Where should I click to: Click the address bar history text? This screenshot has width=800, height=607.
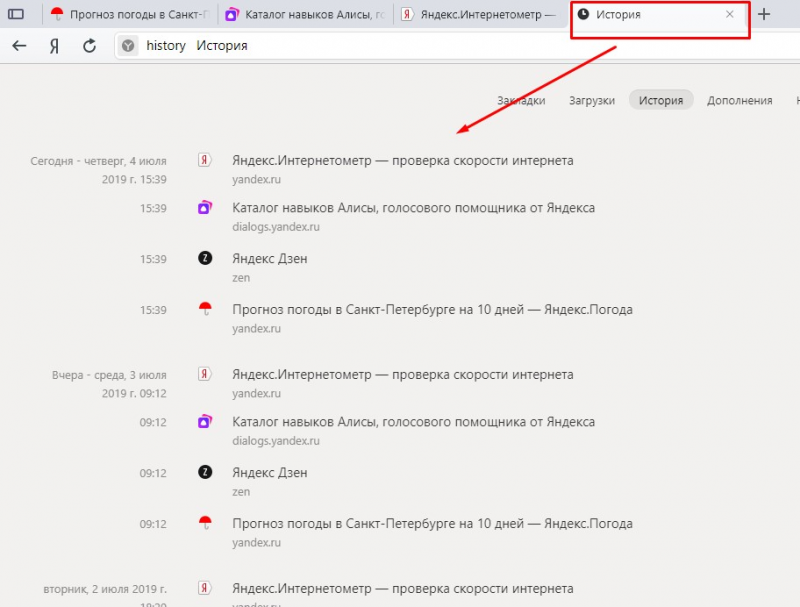tap(166, 46)
